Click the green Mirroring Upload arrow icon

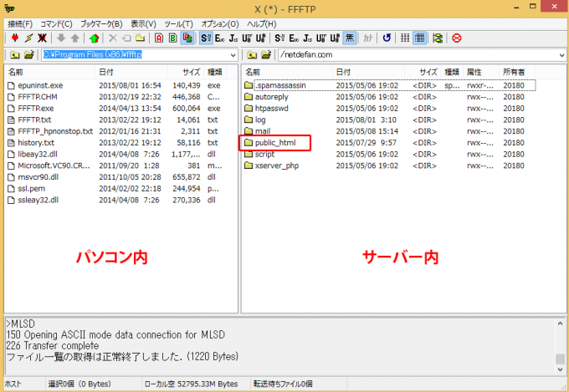point(94,38)
